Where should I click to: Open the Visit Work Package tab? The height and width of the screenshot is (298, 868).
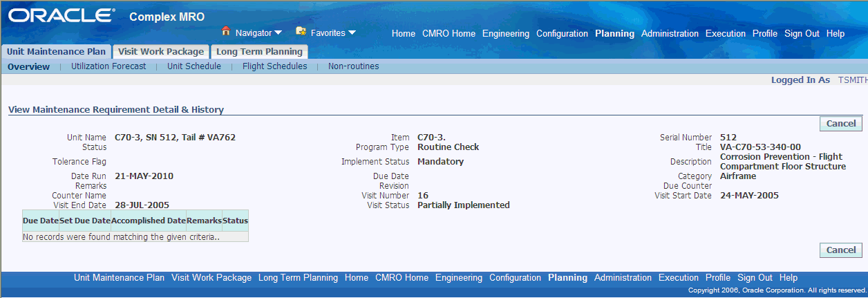[x=161, y=52]
